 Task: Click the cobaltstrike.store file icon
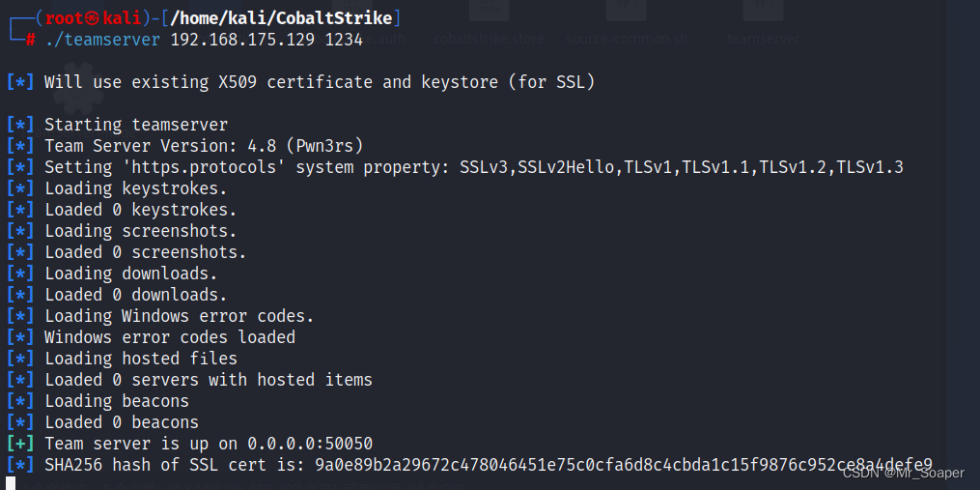click(x=489, y=12)
